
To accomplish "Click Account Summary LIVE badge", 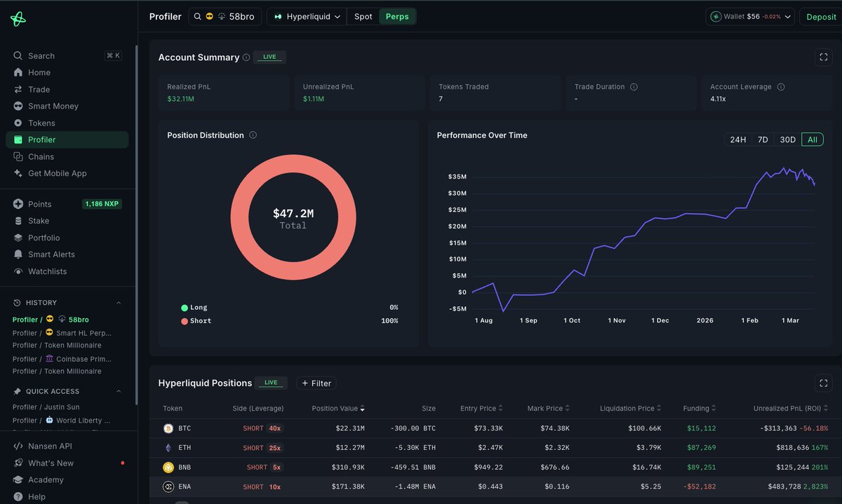I will [x=269, y=57].
